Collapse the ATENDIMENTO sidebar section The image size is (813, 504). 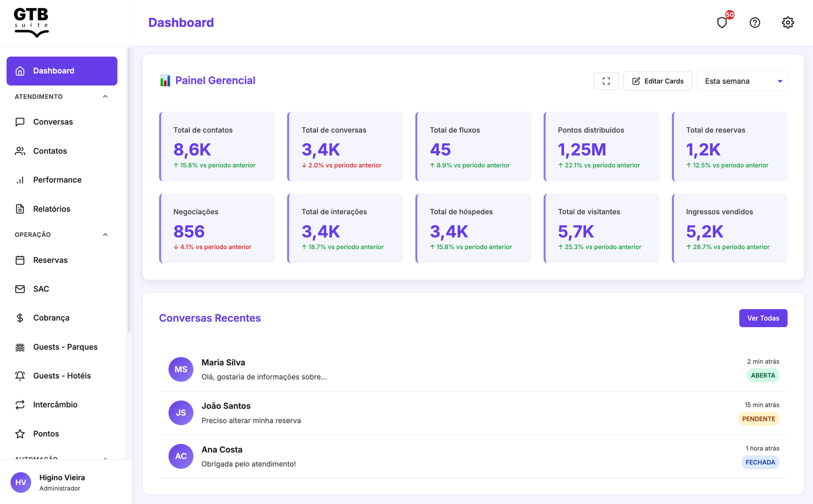point(105,97)
